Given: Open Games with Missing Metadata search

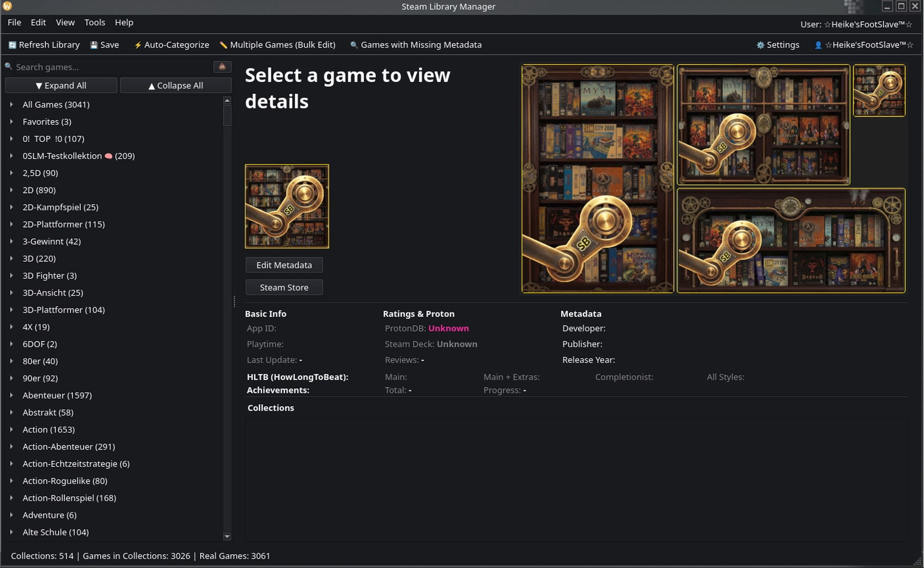Looking at the screenshot, I should pyautogui.click(x=415, y=45).
